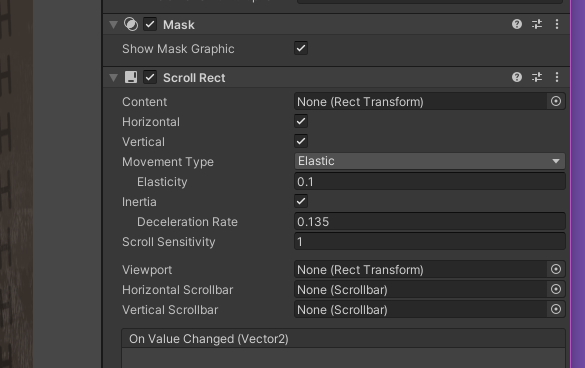The height and width of the screenshot is (368, 585).
Task: Open the Movement Type dropdown
Action: [429, 161]
